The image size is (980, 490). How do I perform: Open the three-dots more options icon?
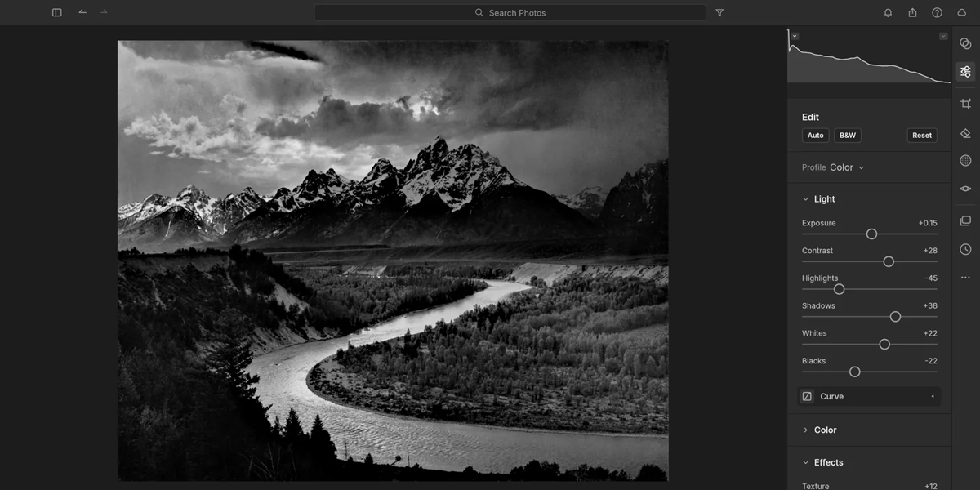[965, 278]
